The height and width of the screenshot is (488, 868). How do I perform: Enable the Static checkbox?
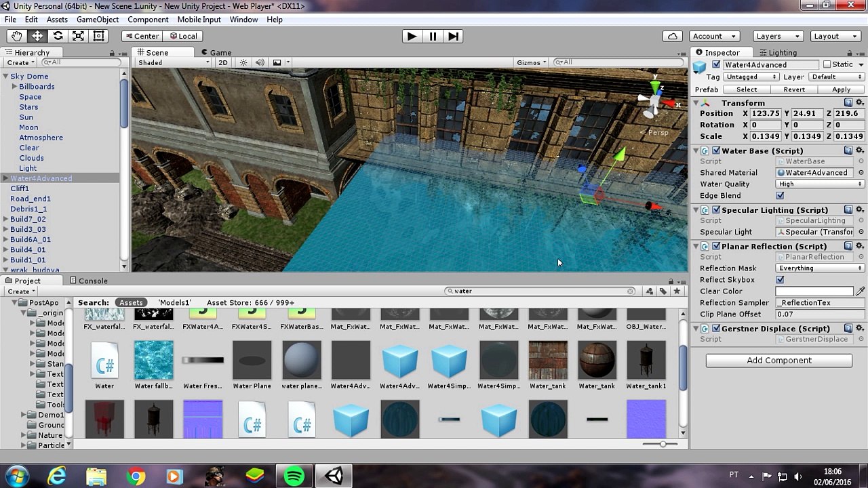click(x=827, y=65)
